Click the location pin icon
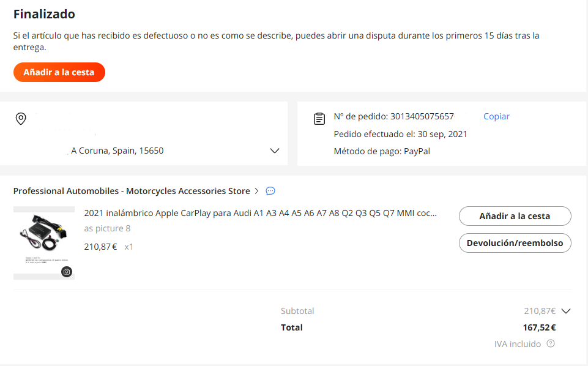This screenshot has height=366, width=588. (x=21, y=119)
